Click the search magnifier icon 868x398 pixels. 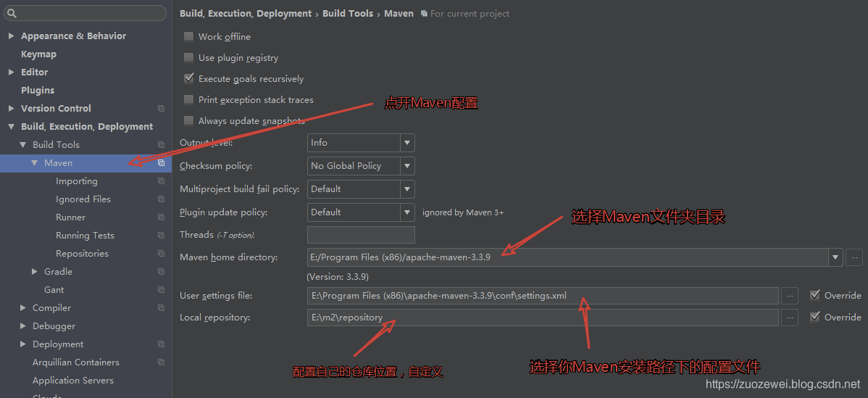pos(12,13)
